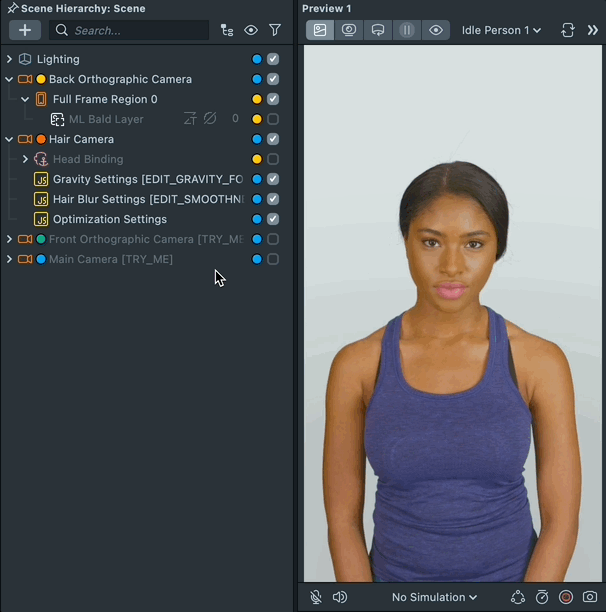Image resolution: width=606 pixels, height=612 pixels.
Task: Click the speaker volume icon
Action: tap(340, 597)
